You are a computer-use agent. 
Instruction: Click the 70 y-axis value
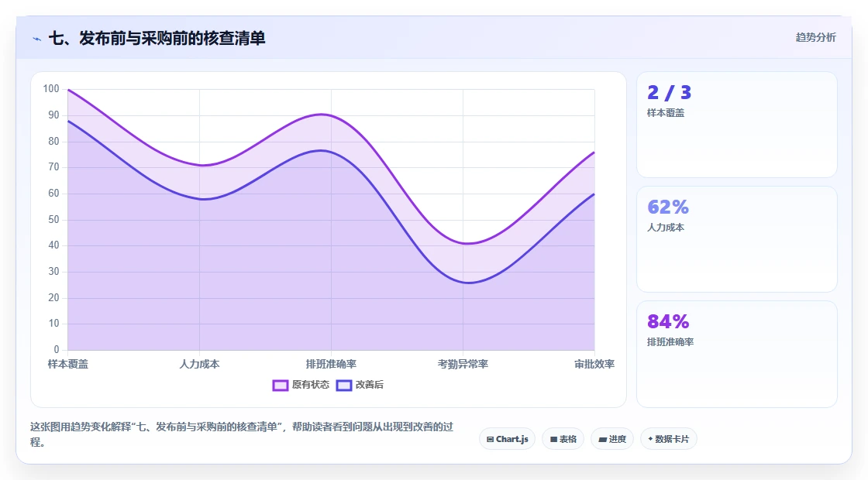pos(53,167)
